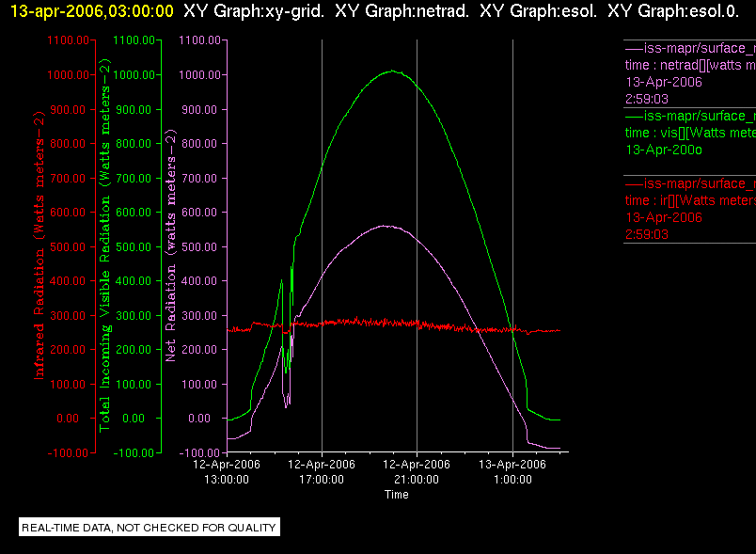The image size is (756, 554).
Task: Click the timestamp 13-apr-2006,03:00:00 in title
Action: [92, 10]
